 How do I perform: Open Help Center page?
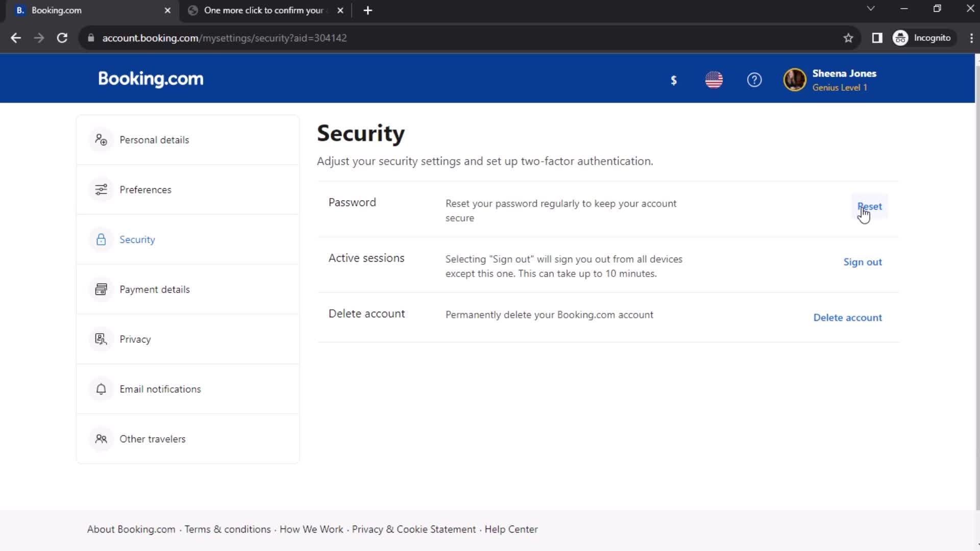click(511, 530)
